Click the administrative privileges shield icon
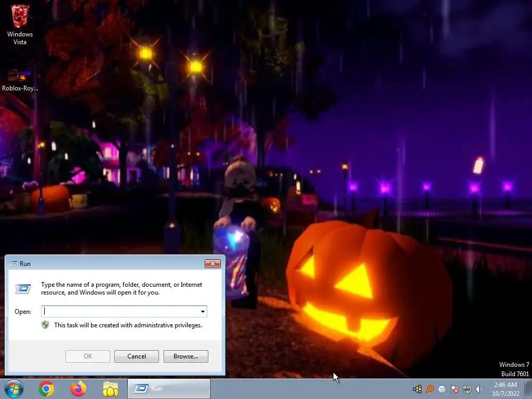Screen dimensions: 532x399 (x=45, y=325)
